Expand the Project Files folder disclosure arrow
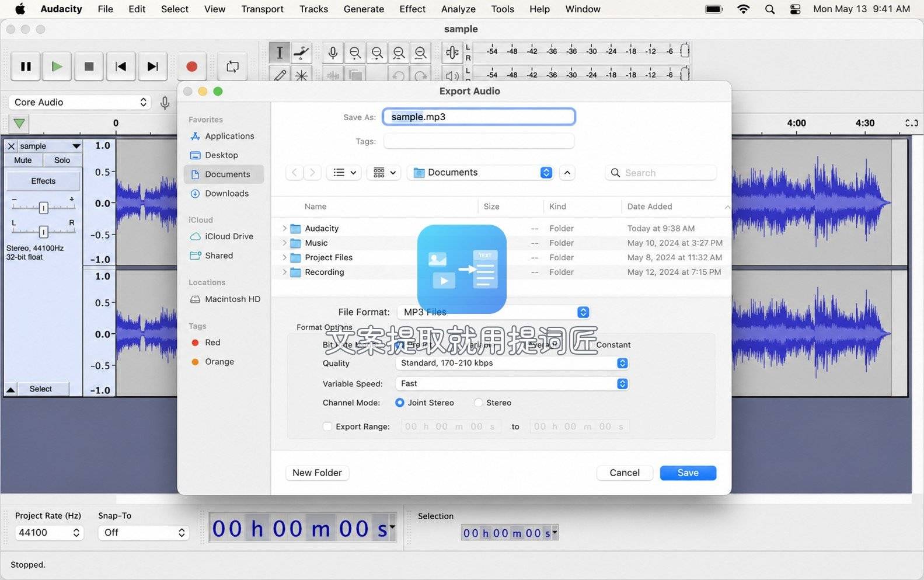This screenshot has height=580, width=924. tap(284, 257)
